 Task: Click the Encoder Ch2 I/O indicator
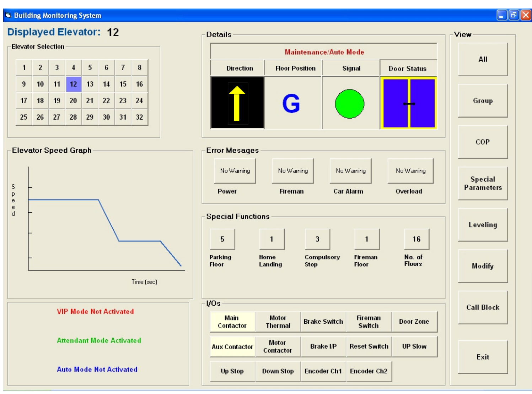[369, 371]
